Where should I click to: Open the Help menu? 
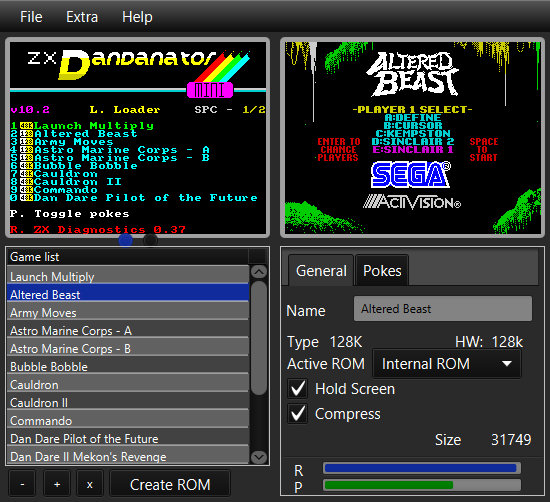[x=137, y=17]
